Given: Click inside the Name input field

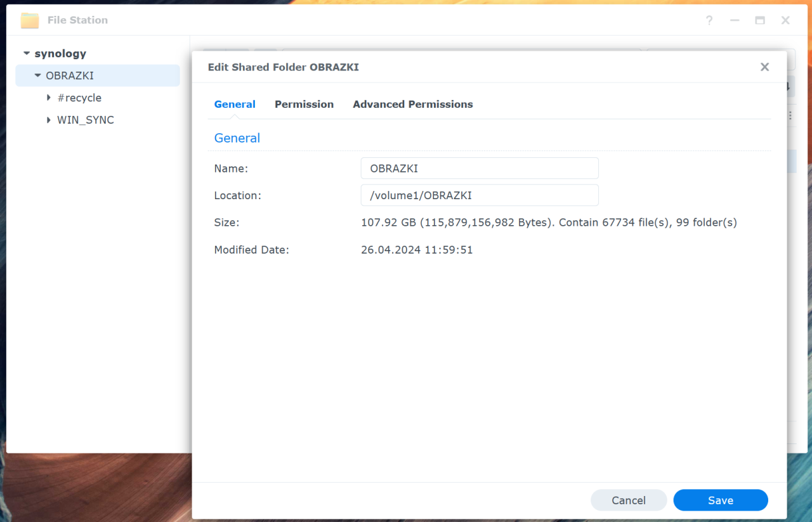Looking at the screenshot, I should 479,168.
